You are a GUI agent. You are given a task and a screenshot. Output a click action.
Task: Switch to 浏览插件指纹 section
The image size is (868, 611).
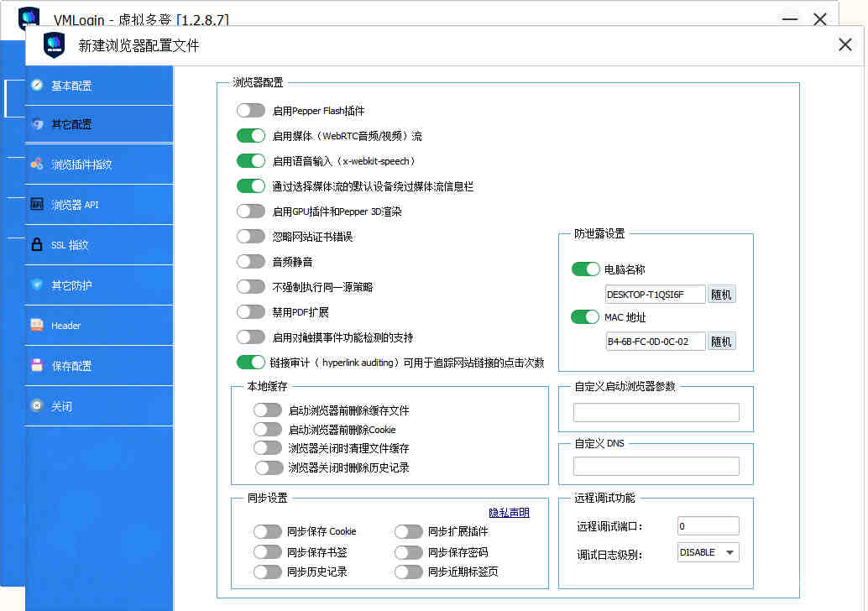[x=99, y=164]
